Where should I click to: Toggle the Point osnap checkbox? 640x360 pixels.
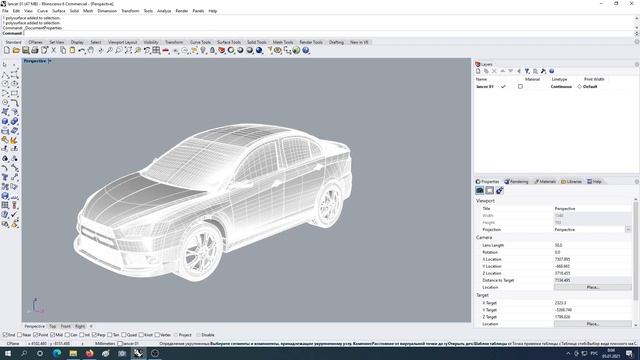tap(36, 335)
